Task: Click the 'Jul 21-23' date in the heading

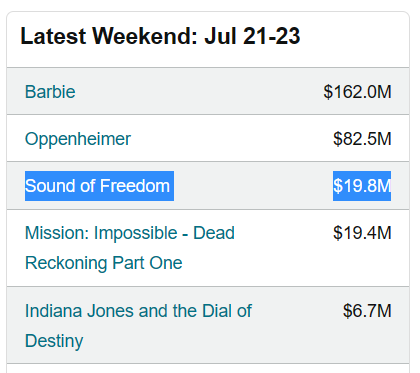Action: click(x=252, y=36)
